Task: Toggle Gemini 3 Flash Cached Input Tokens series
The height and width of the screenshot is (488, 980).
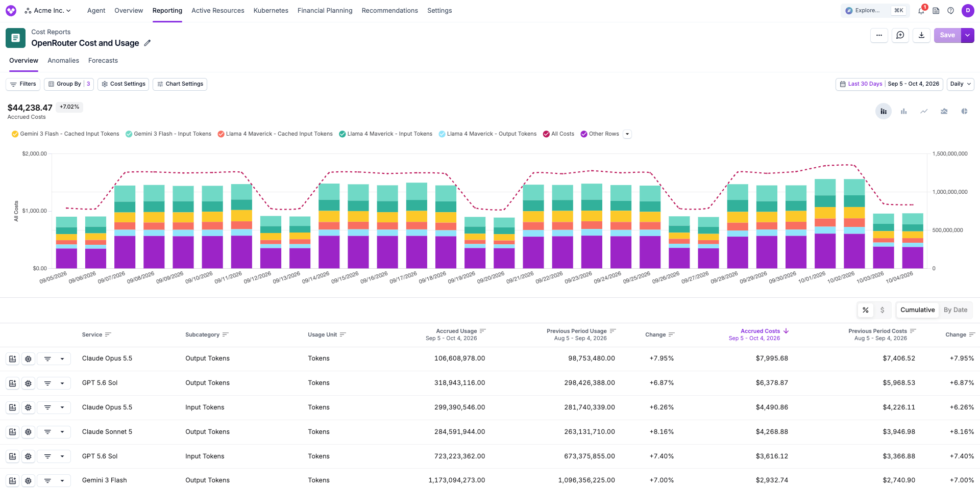Action: 65,134
